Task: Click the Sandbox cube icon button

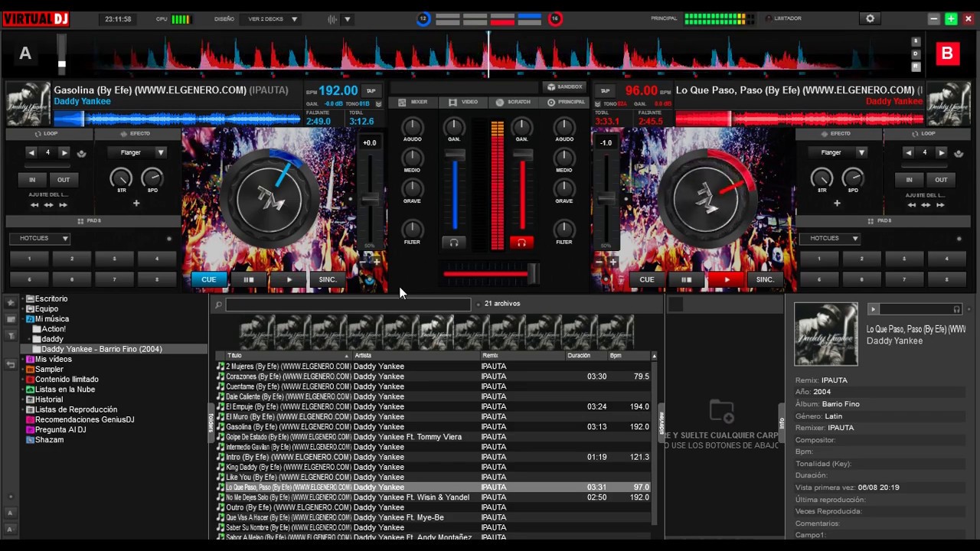Action: coord(564,87)
